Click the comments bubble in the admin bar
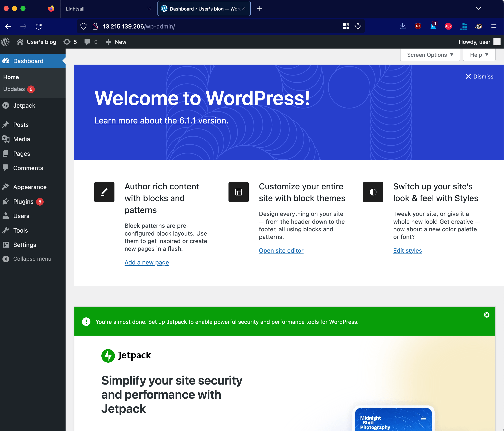504x431 pixels. [x=87, y=42]
